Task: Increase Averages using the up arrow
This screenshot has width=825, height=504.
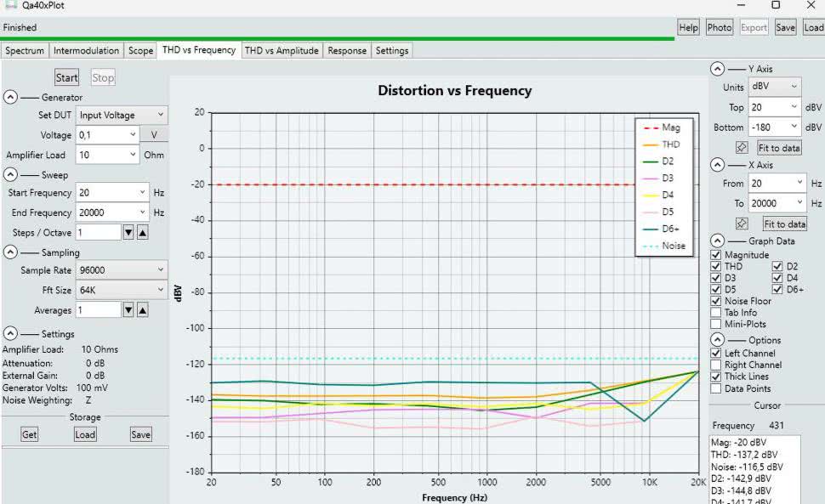Action: click(x=143, y=311)
